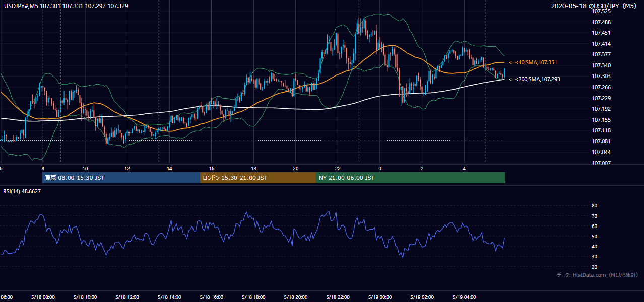Click the 107.414 price axis value

coord(602,44)
